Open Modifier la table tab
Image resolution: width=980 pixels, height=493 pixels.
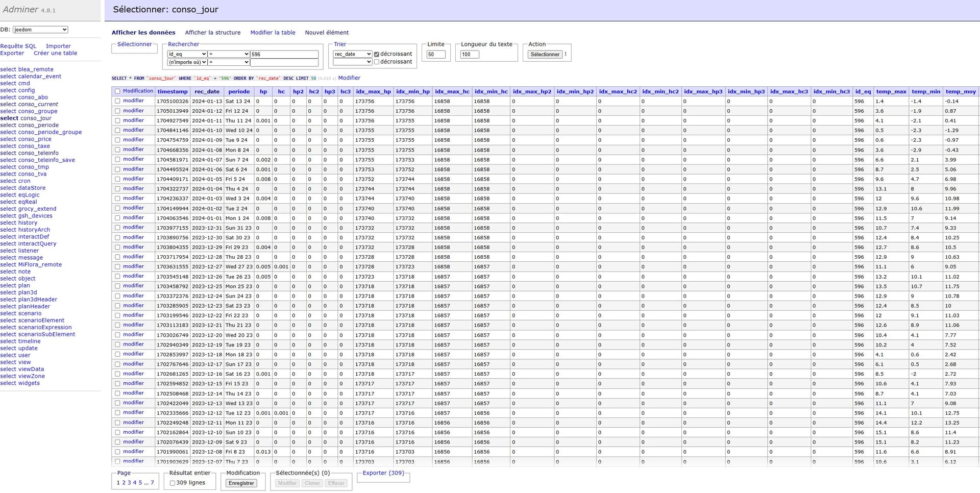point(273,33)
